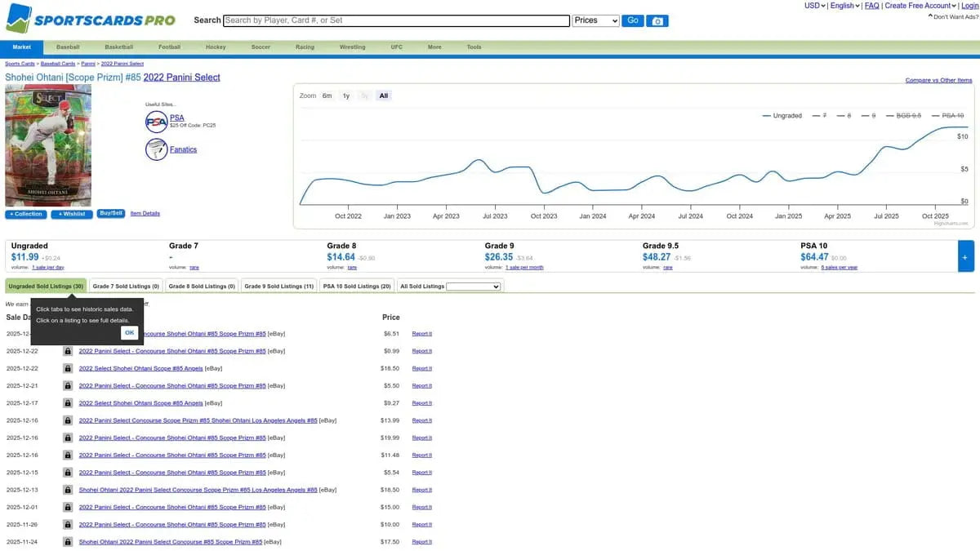This screenshot has width=980, height=551.
Task: Expand the All Sold Listings dropdown
Action: (x=474, y=287)
